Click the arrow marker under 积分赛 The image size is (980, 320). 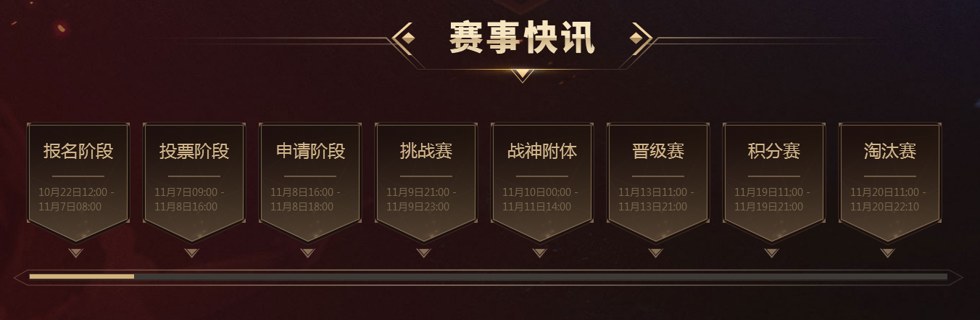(771, 253)
